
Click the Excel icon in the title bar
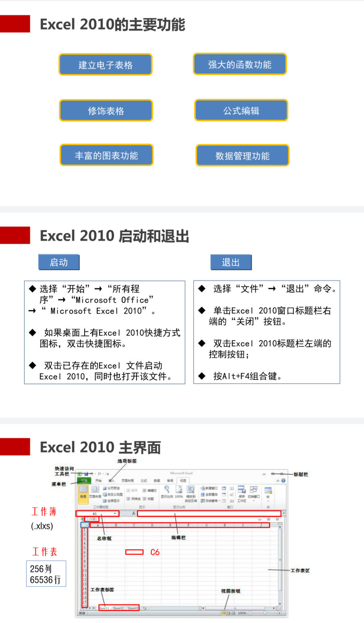(80, 474)
